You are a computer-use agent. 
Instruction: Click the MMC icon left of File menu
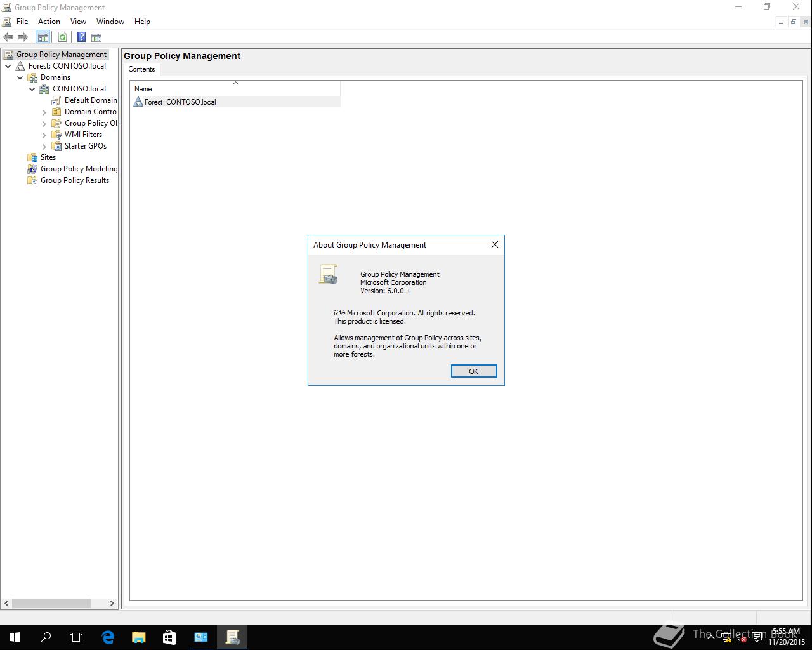point(7,22)
